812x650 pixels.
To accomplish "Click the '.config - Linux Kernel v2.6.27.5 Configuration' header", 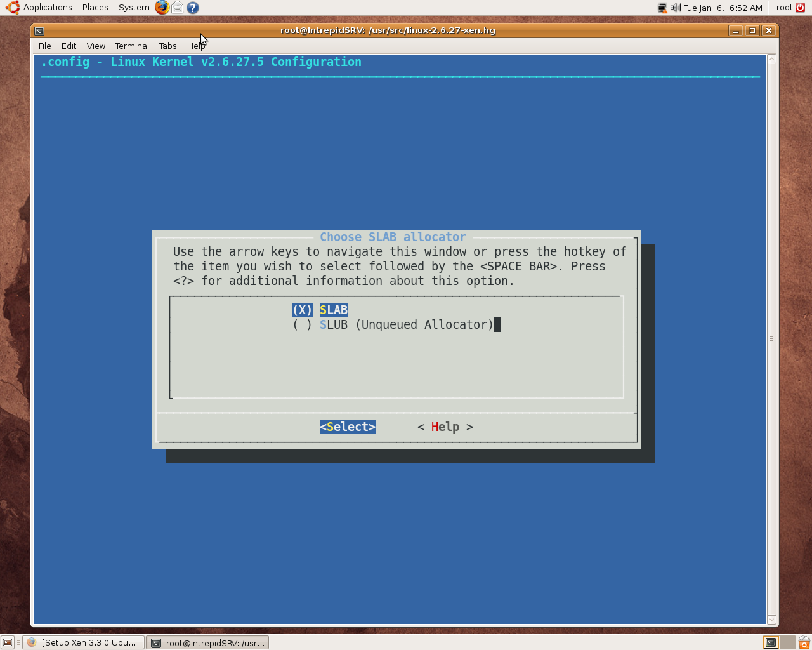I will tap(201, 62).
